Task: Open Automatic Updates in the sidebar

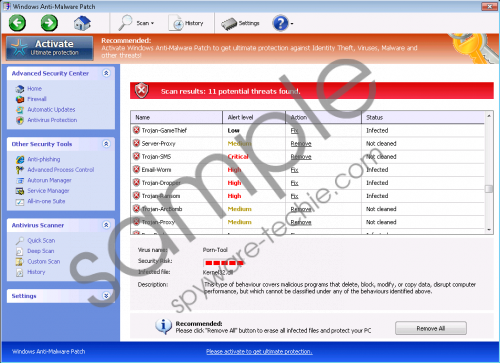Action: pyautogui.click(x=51, y=109)
